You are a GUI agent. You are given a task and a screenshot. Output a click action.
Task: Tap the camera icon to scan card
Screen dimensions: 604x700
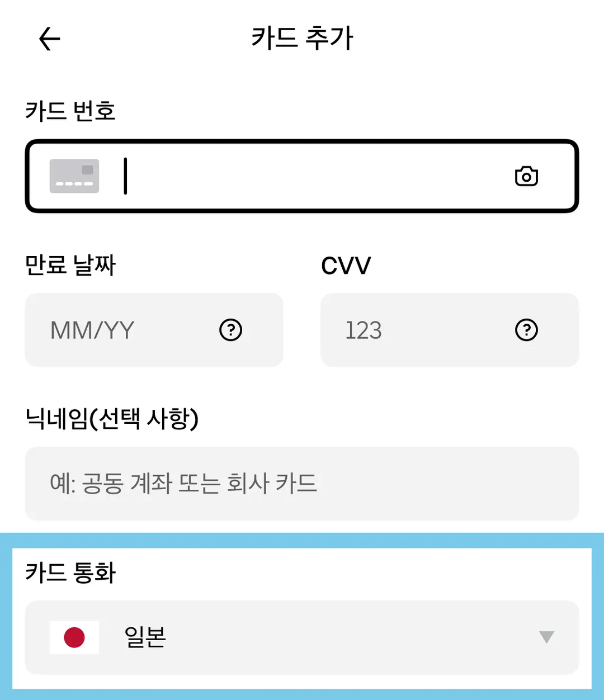coord(526,176)
